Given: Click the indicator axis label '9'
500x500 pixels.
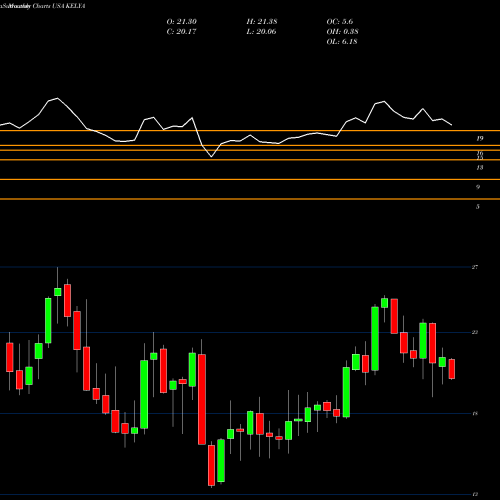Looking at the screenshot, I should (478, 187).
